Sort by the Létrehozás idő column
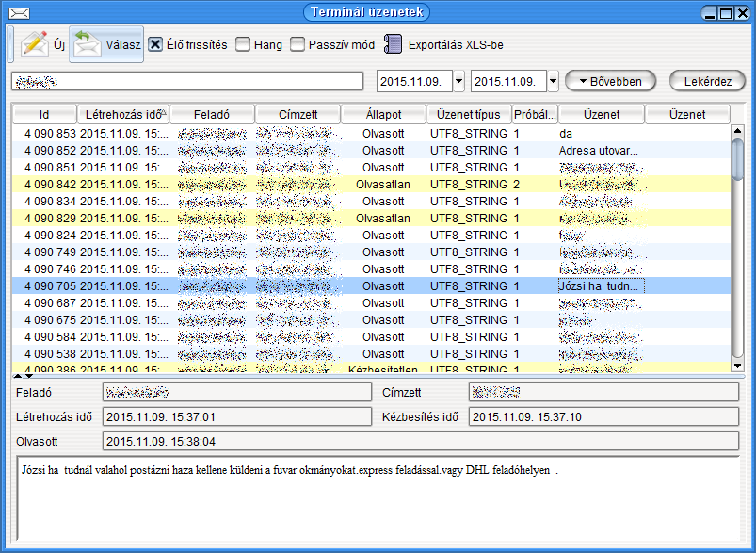Viewport: 756px width, 553px height. 122,114
